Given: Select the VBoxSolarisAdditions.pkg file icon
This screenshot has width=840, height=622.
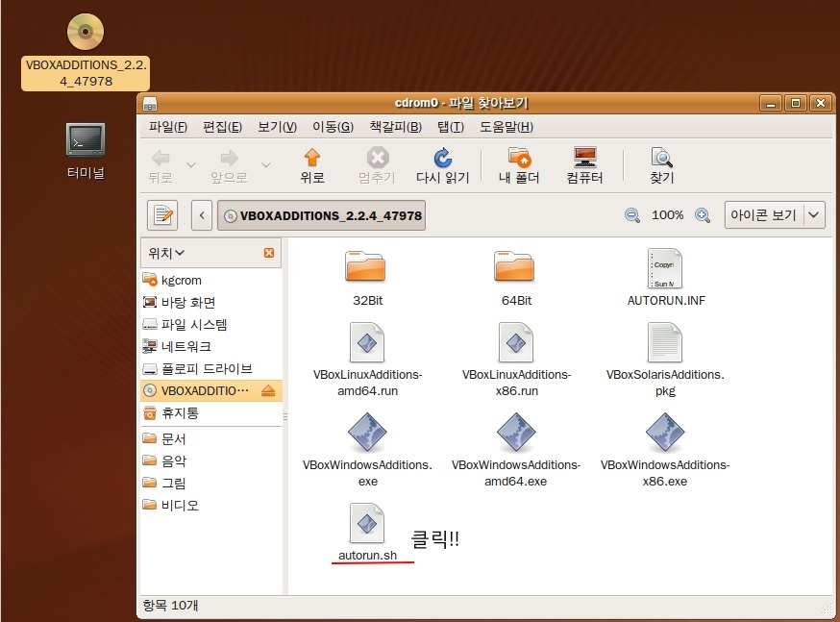Looking at the screenshot, I should pyautogui.click(x=665, y=342).
